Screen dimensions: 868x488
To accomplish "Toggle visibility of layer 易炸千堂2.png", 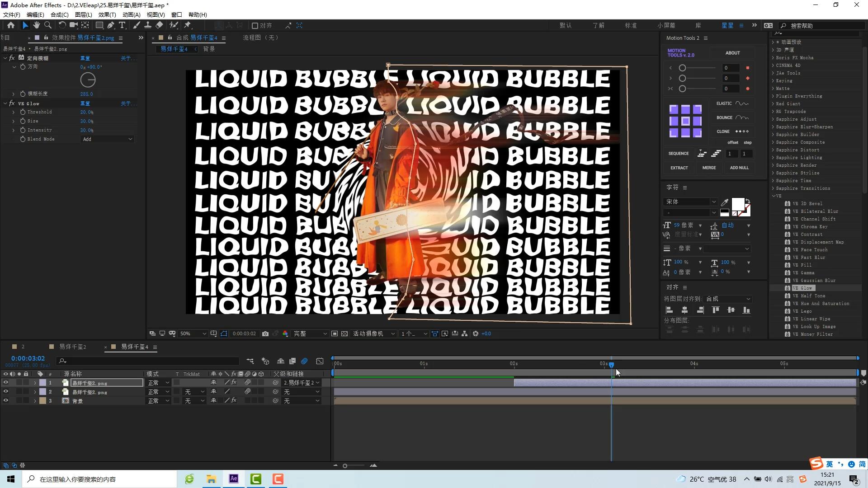I will point(5,391).
